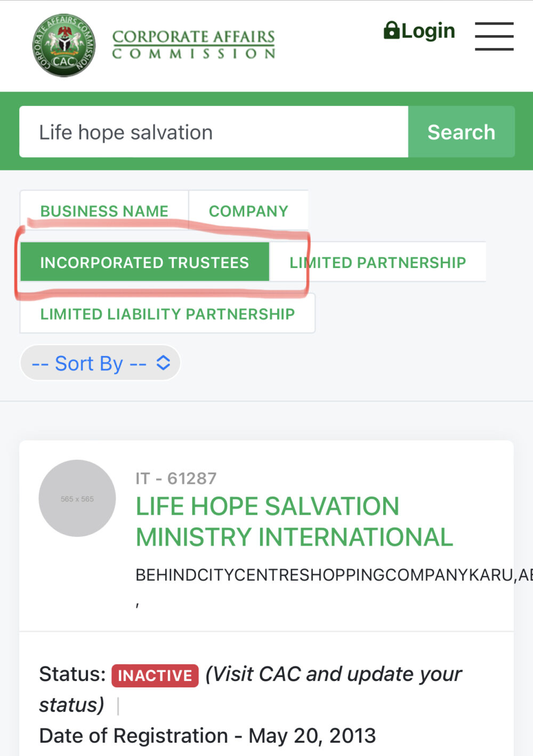Viewport: 533px width, 756px height.
Task: Switch to the Business Name tab
Action: (104, 211)
